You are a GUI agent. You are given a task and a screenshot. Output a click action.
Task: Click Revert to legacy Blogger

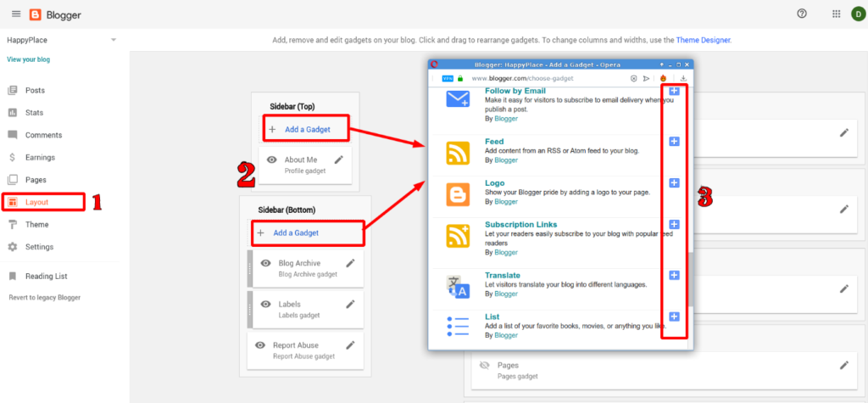[44, 298]
